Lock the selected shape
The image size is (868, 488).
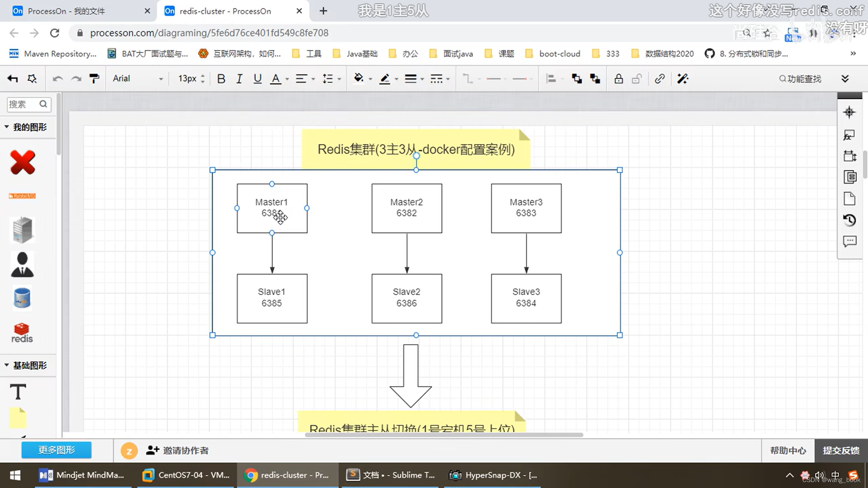coord(618,79)
